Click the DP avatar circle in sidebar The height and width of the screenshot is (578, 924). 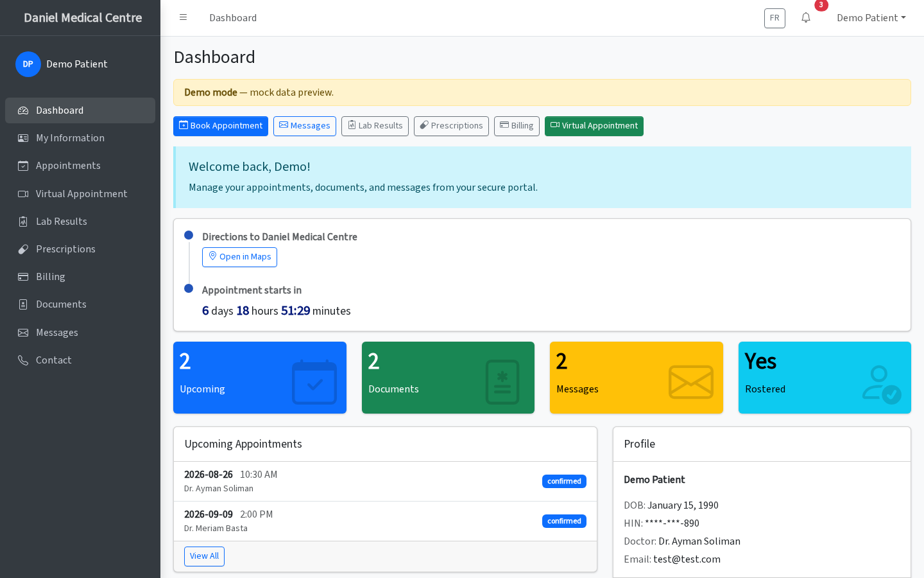tap(28, 64)
